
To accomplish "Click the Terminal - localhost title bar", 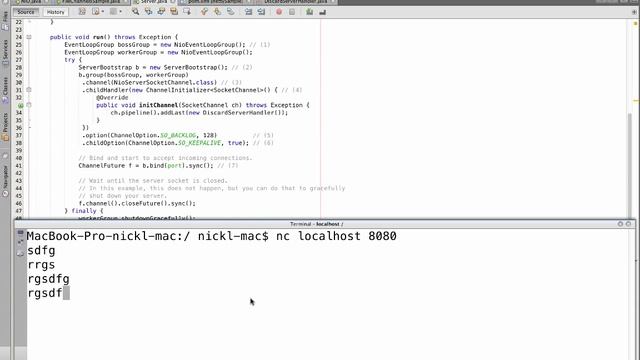I will [x=316, y=224].
